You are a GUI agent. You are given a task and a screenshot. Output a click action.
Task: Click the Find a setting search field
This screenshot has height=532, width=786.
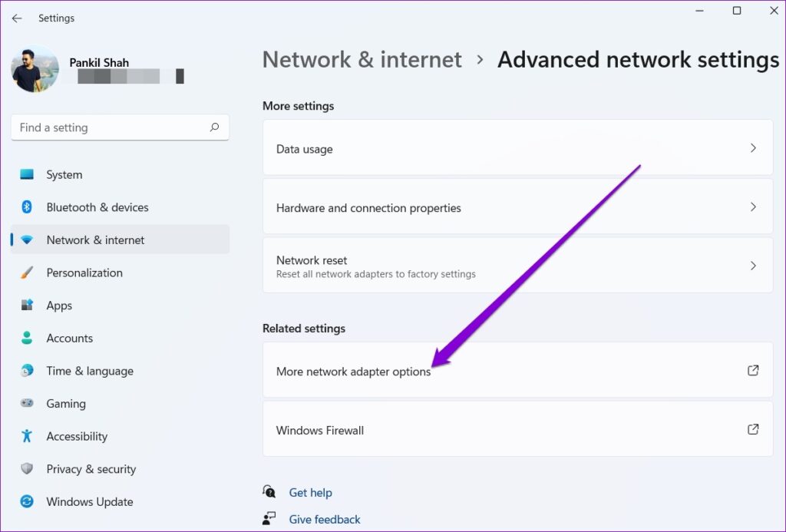[120, 127]
